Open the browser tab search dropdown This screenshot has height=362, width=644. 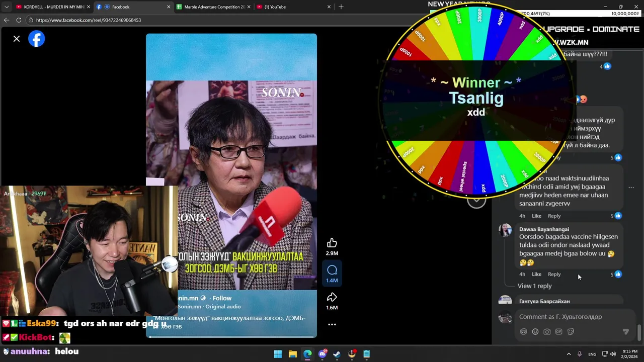(6, 7)
